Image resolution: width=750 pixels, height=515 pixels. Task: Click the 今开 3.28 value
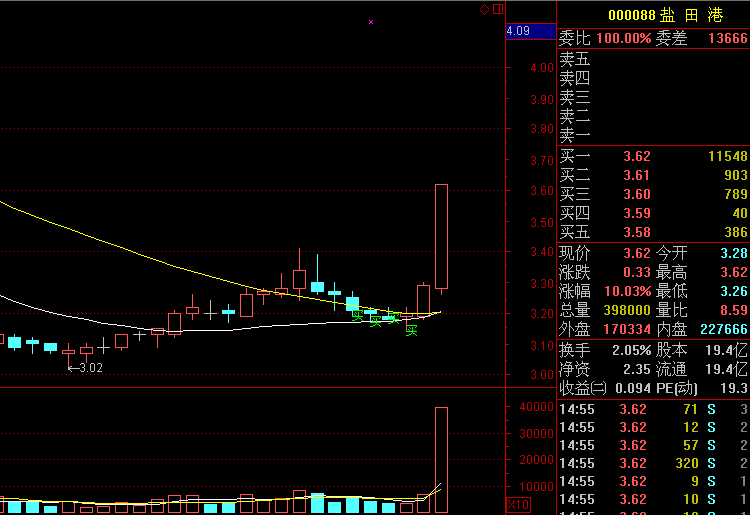click(734, 253)
